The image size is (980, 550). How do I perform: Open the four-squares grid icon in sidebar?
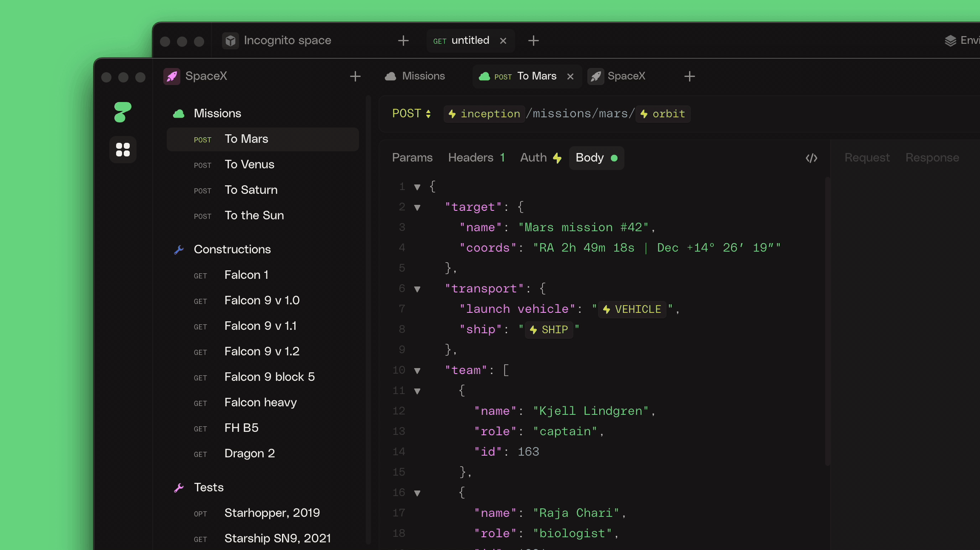[123, 150]
